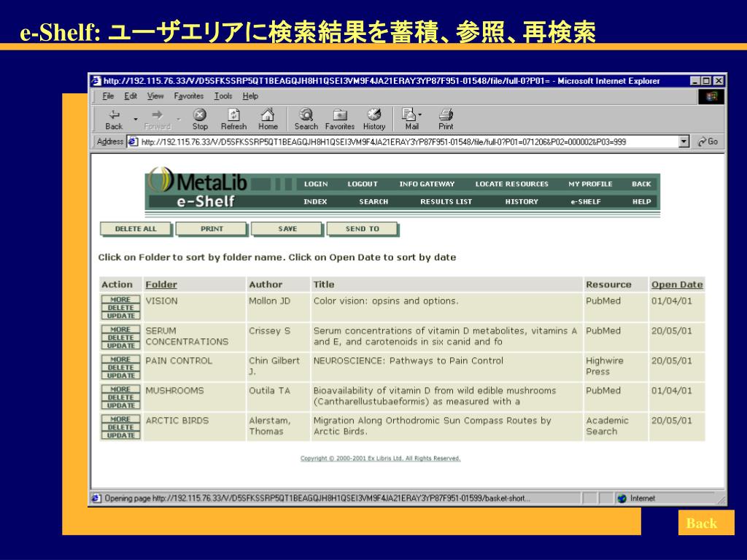Open INDEX navigation item
Viewport: 747px width, 560px height.
tap(315, 201)
